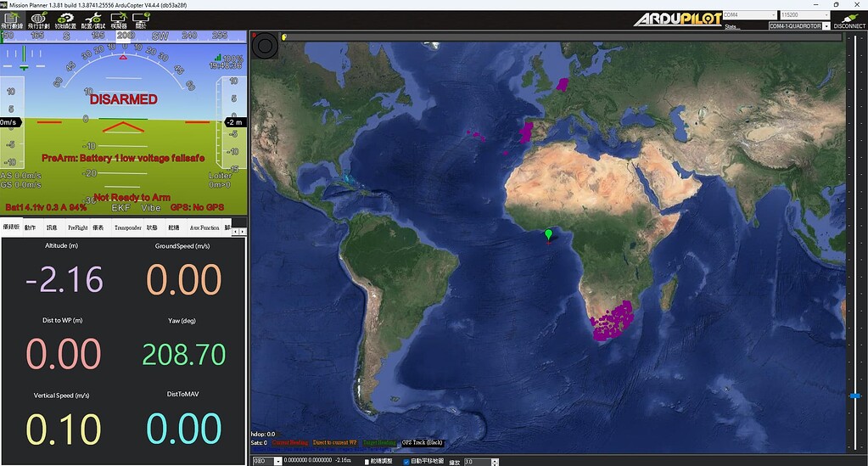Screen dimensions: 868x466
Task: Click the Stats link
Action: 731,26
